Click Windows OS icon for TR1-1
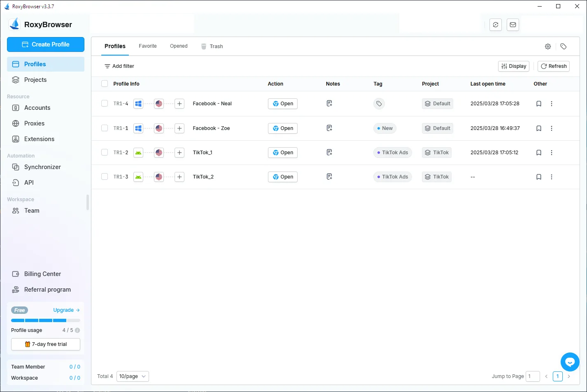 click(138, 128)
